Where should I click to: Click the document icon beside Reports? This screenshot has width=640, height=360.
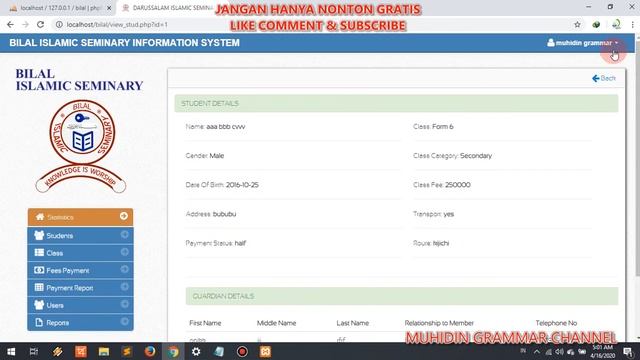click(39, 322)
